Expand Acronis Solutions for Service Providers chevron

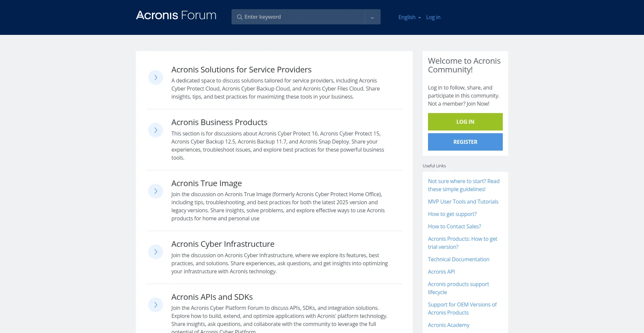[156, 77]
